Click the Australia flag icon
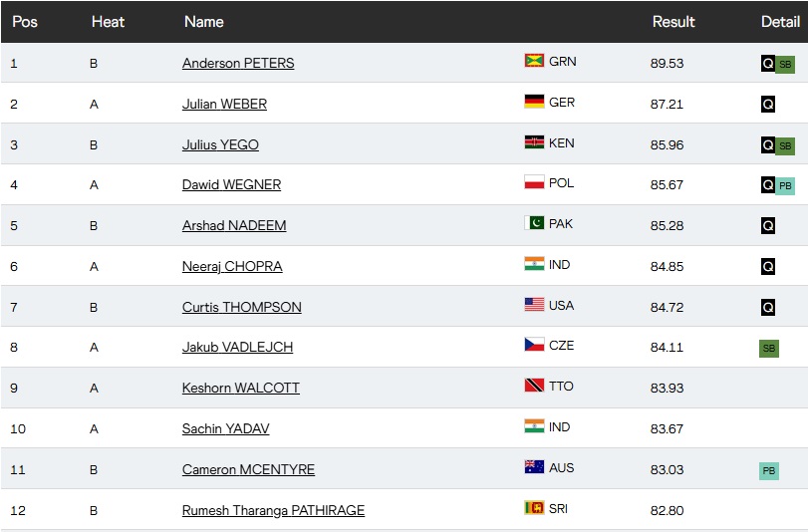This screenshot has height=532, width=808. 534,467
